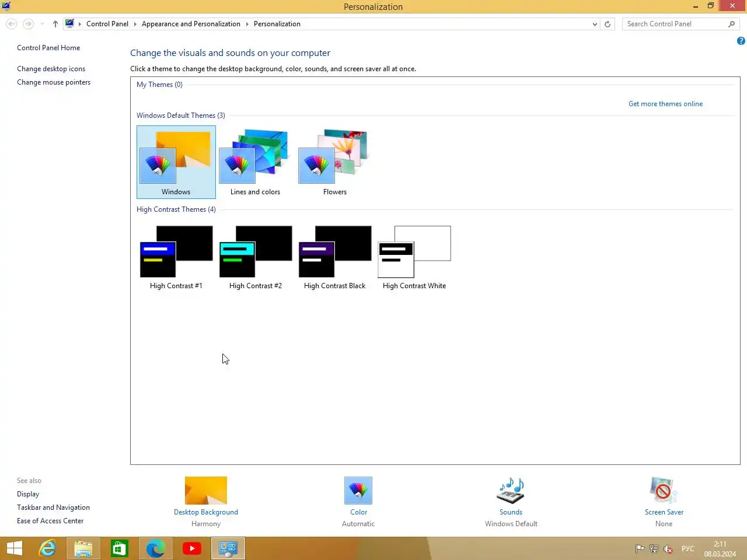Open Change mouse pointers
Screen dimensions: 747x560
(x=54, y=82)
